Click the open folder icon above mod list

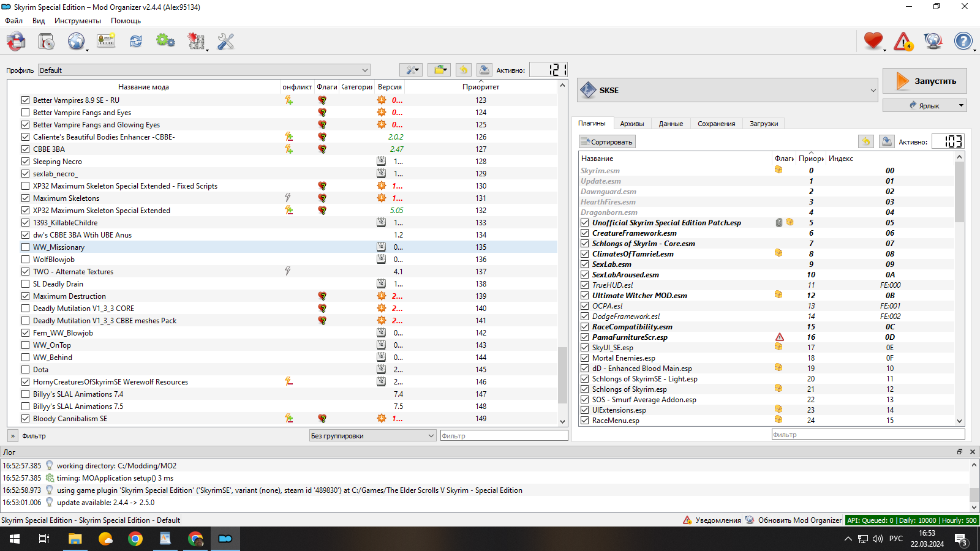439,70
